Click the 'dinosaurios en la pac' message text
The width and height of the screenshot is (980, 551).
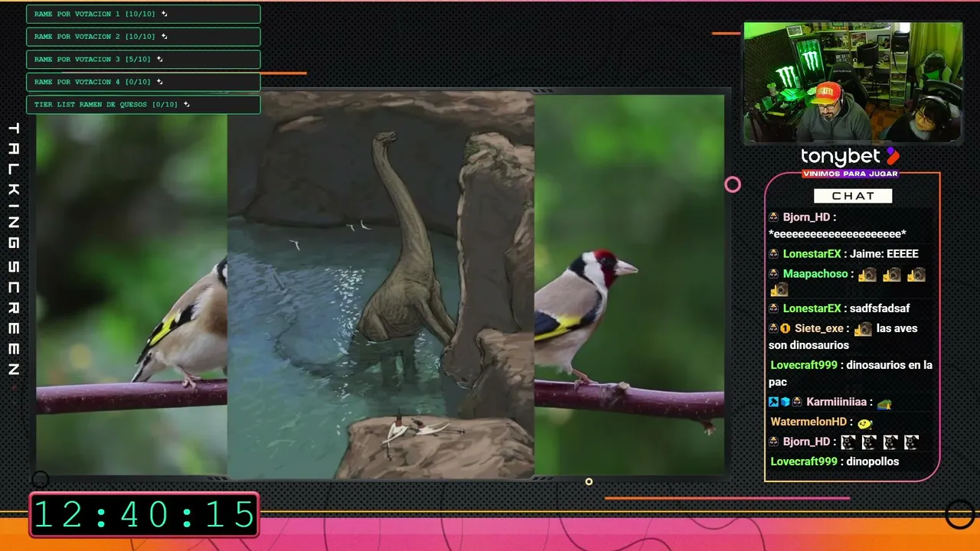coord(851,373)
